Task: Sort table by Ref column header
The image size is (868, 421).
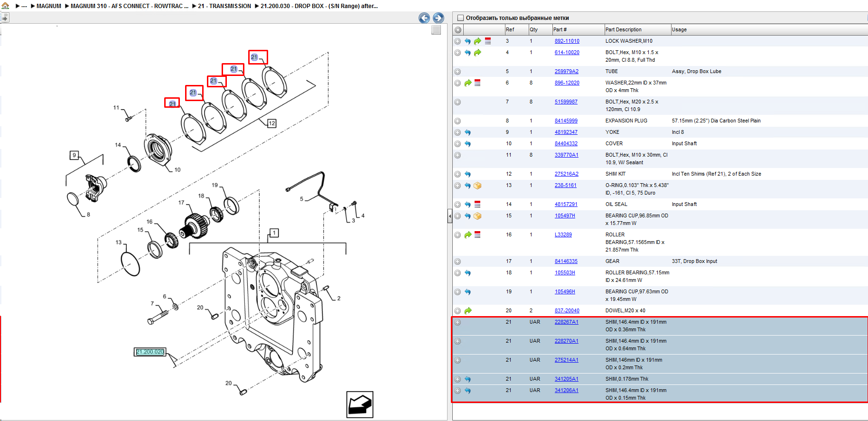Action: 516,29
